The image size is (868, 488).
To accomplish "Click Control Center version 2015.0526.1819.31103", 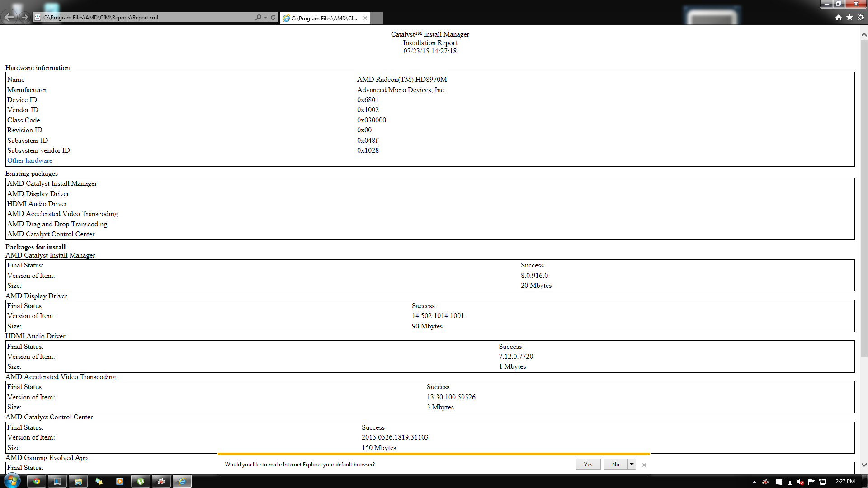I will coord(395,437).
